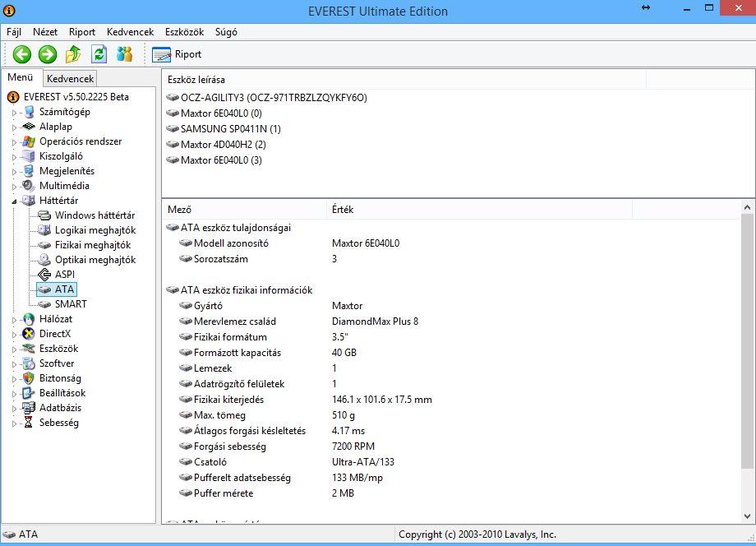Click the users toolbar icon
This screenshot has height=546, width=756.
(124, 54)
